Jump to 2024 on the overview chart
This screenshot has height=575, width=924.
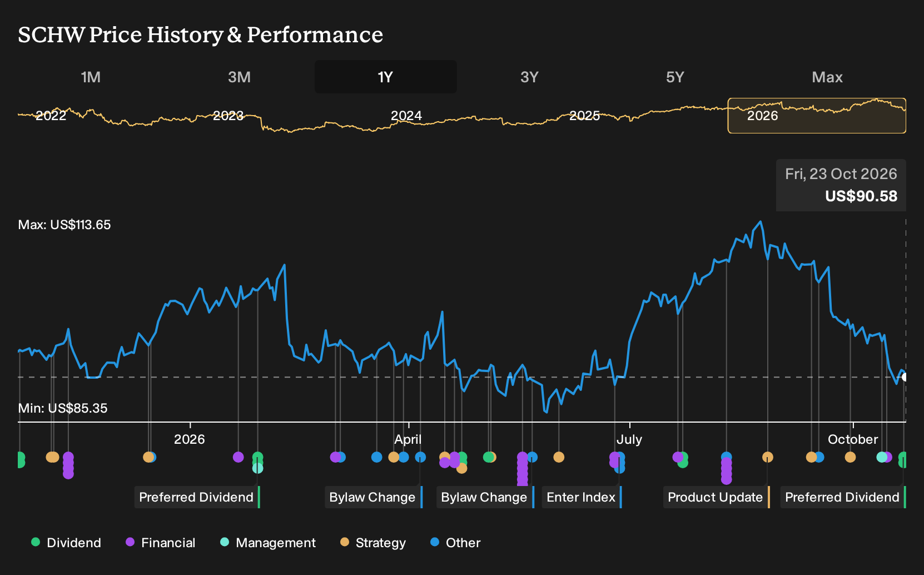[406, 116]
